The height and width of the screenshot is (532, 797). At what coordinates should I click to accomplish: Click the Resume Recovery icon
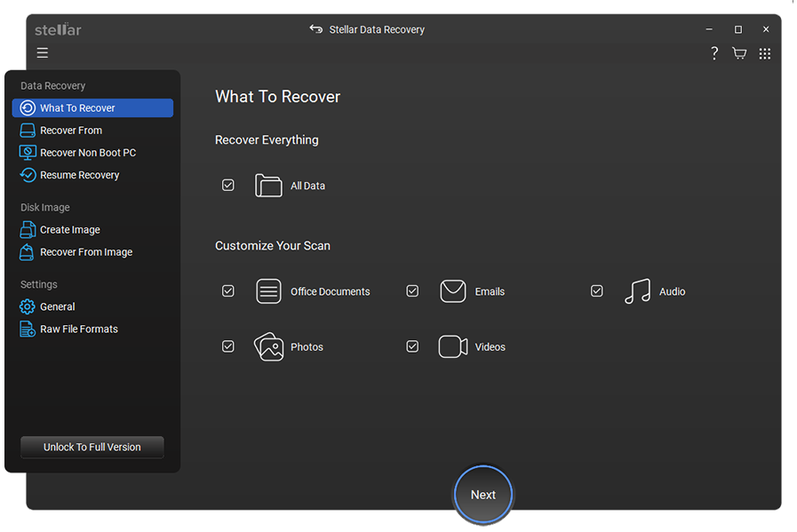tap(28, 175)
